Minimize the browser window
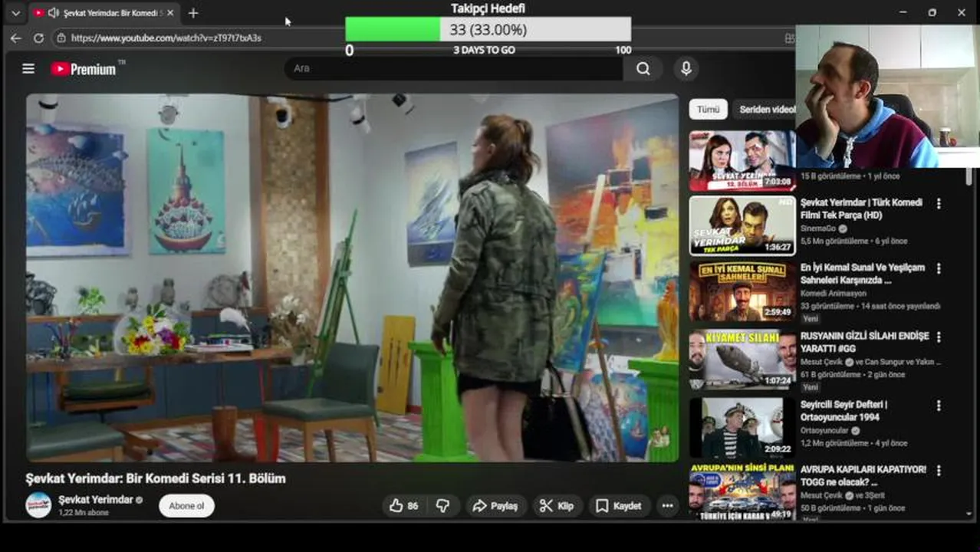This screenshot has height=552, width=980. (x=903, y=12)
